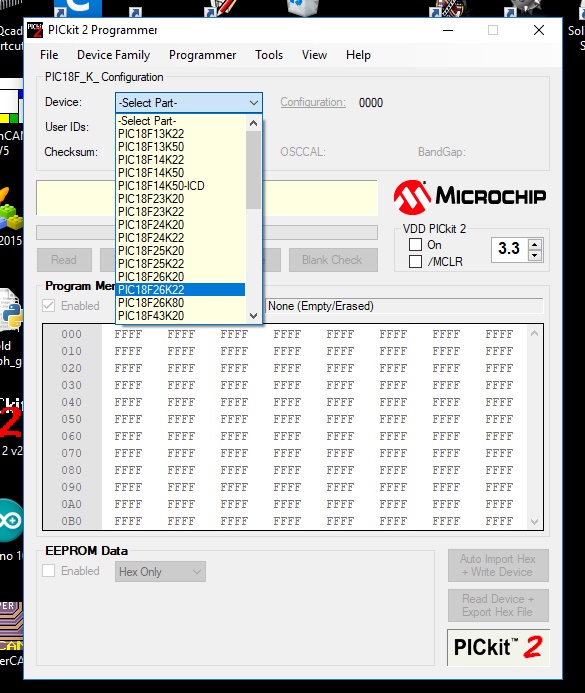Open the Tools menu
Screen dimensions: 585x693
[x=269, y=55]
